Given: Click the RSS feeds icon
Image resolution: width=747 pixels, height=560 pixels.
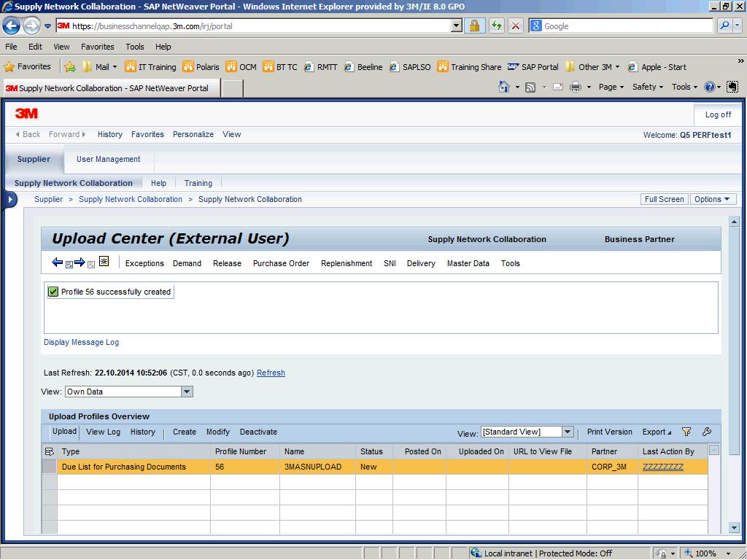Looking at the screenshot, I should click(530, 87).
